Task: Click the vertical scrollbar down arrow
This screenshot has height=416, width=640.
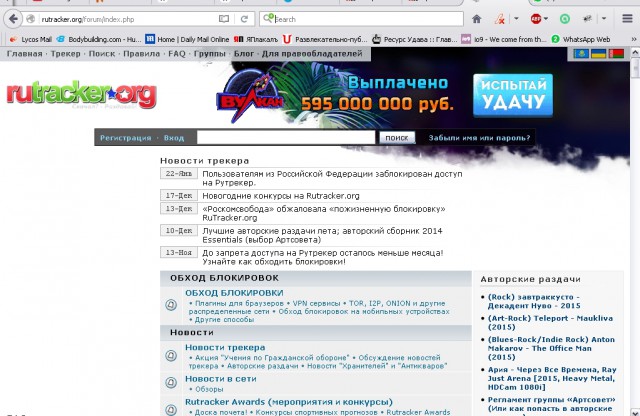Action: (x=635, y=412)
